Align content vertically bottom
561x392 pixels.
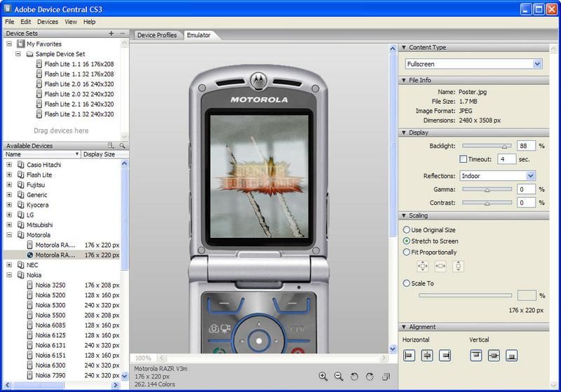512,356
